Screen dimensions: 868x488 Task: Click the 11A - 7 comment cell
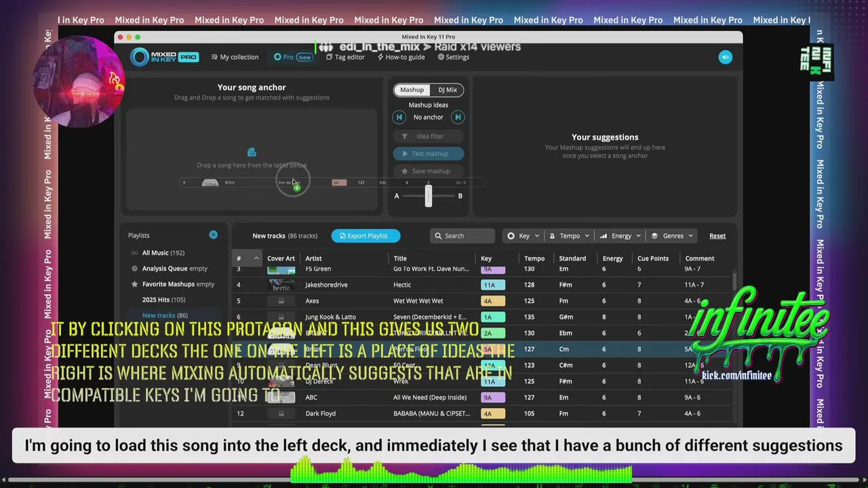[x=694, y=285]
